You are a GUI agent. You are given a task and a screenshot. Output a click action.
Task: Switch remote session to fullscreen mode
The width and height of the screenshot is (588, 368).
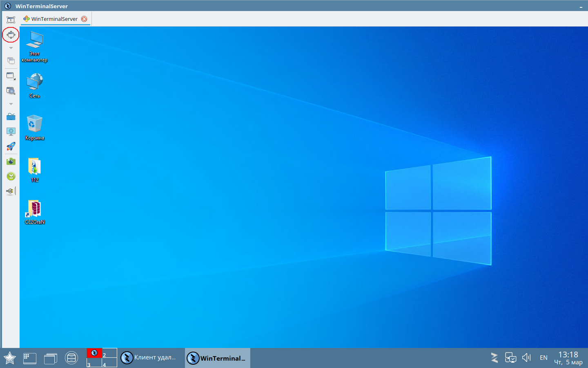(x=11, y=35)
